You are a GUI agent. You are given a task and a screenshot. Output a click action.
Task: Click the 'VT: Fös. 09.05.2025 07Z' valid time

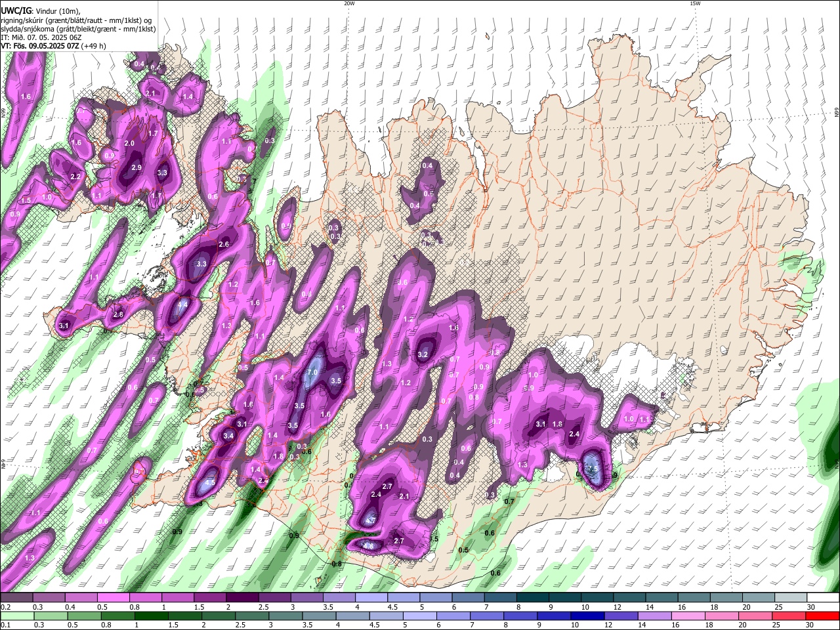(41, 46)
